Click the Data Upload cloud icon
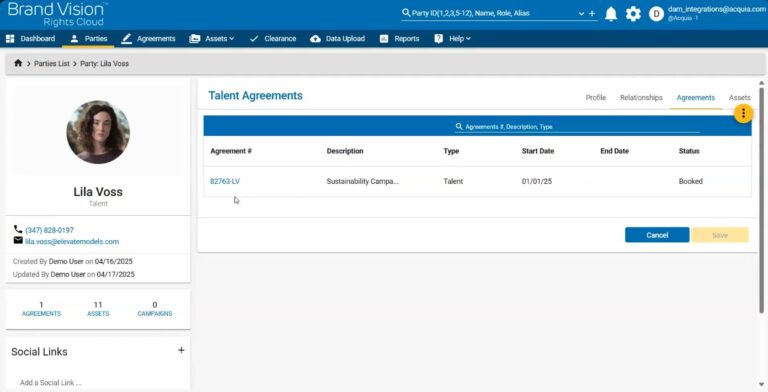Viewport: 768px width, 392px height. click(x=315, y=39)
